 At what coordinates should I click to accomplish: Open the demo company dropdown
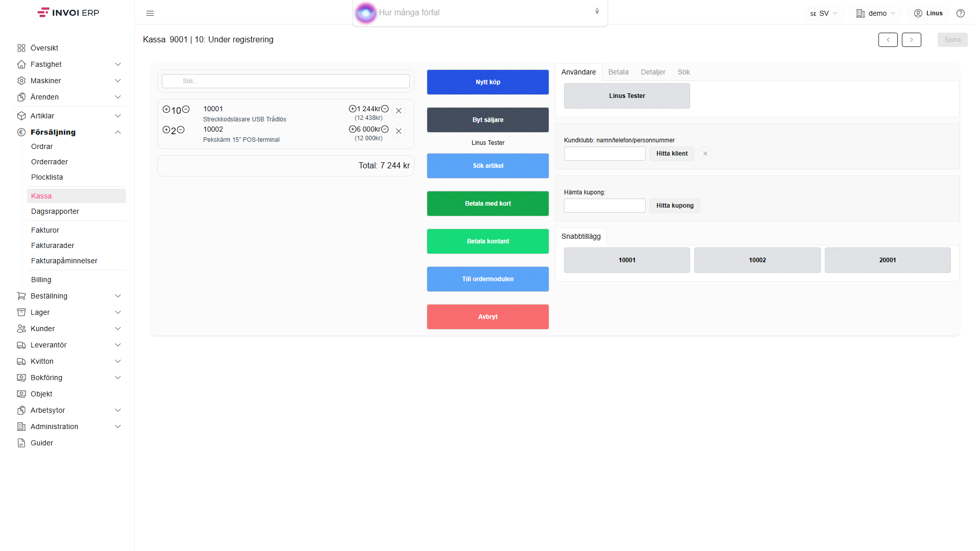tap(875, 13)
